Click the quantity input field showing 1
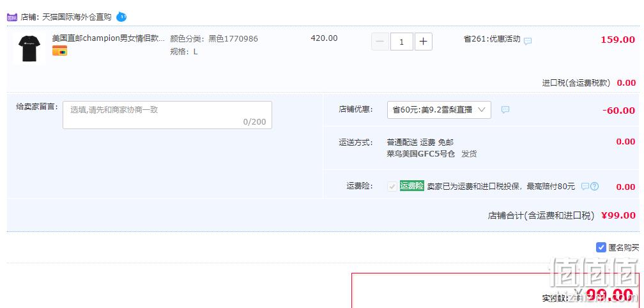This screenshot has height=308, width=644. [x=402, y=42]
